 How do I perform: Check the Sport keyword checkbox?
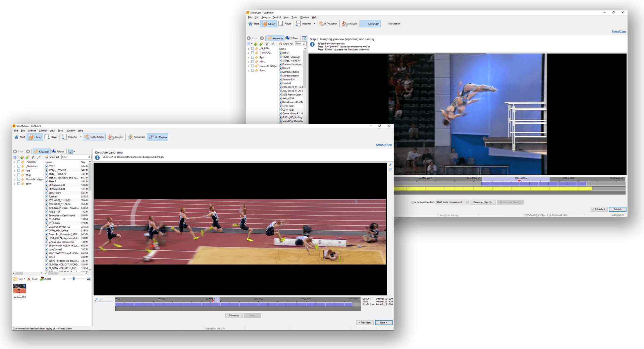click(18, 184)
